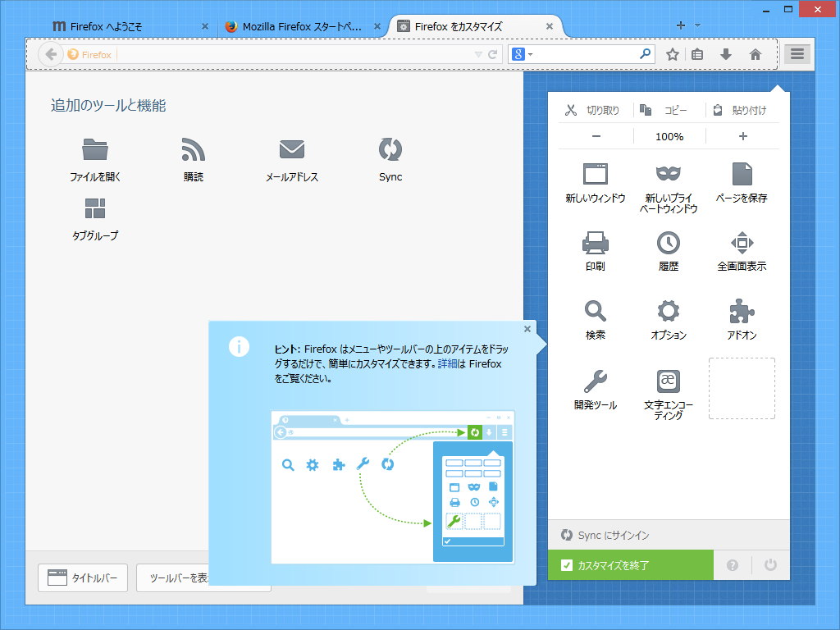Reset zoom via 100% button
The width and height of the screenshot is (840, 630).
tap(669, 137)
